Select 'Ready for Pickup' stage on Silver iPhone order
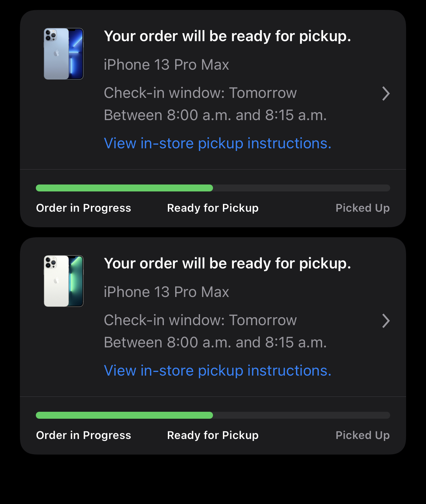Viewport: 426px width, 504px height. pyautogui.click(x=213, y=435)
